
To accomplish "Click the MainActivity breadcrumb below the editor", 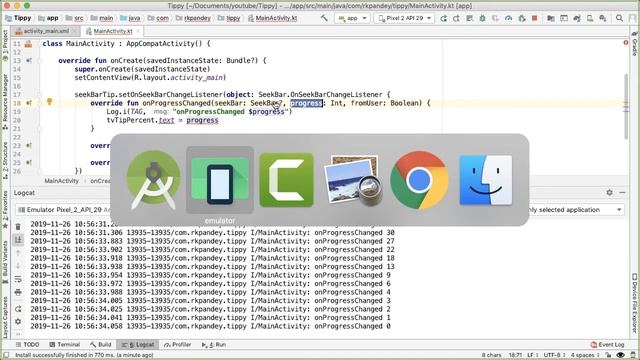I will click(61, 181).
